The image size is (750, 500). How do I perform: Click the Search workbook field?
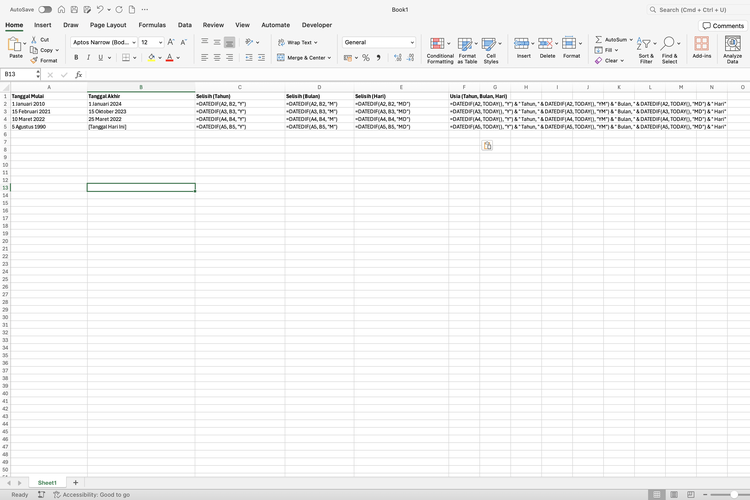[696, 10]
